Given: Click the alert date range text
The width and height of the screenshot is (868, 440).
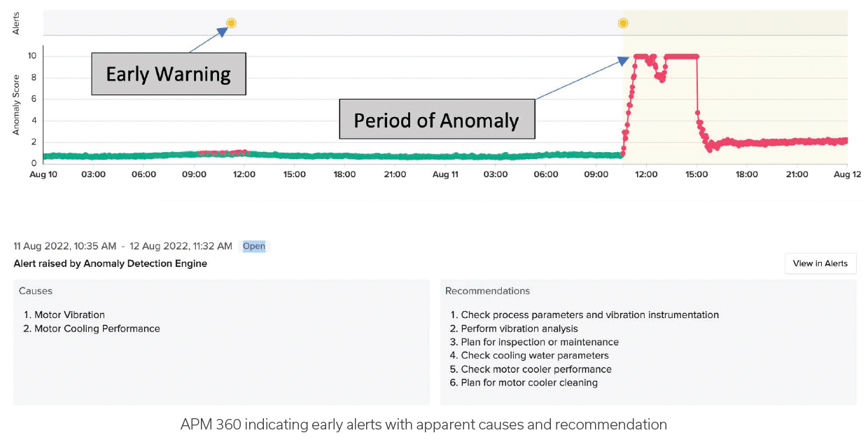Looking at the screenshot, I should [122, 246].
